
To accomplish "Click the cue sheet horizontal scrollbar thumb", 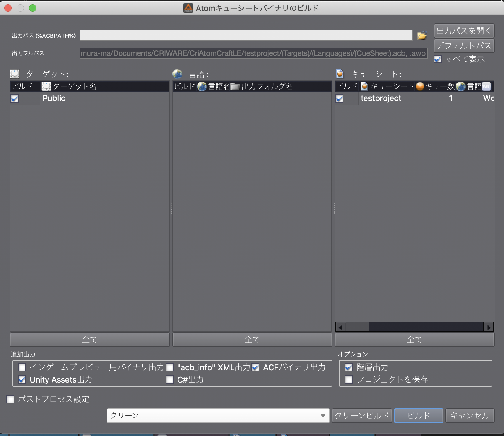I will (x=358, y=327).
